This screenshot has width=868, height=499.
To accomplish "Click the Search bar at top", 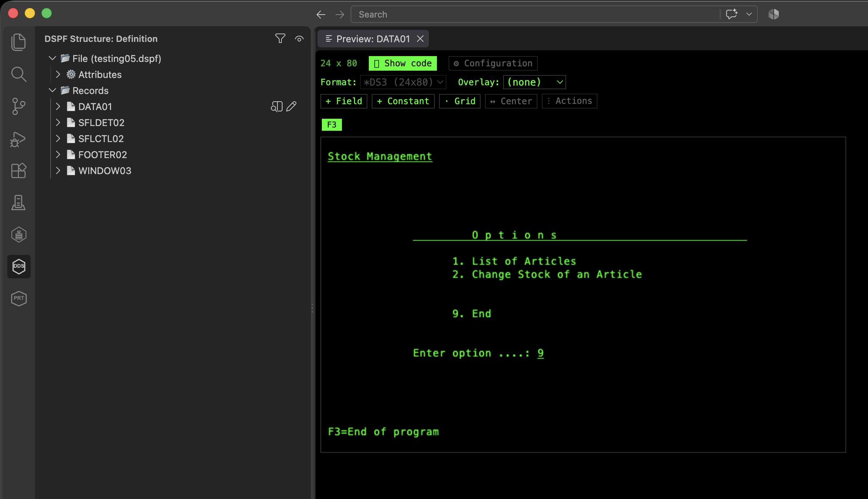I will coord(535,14).
